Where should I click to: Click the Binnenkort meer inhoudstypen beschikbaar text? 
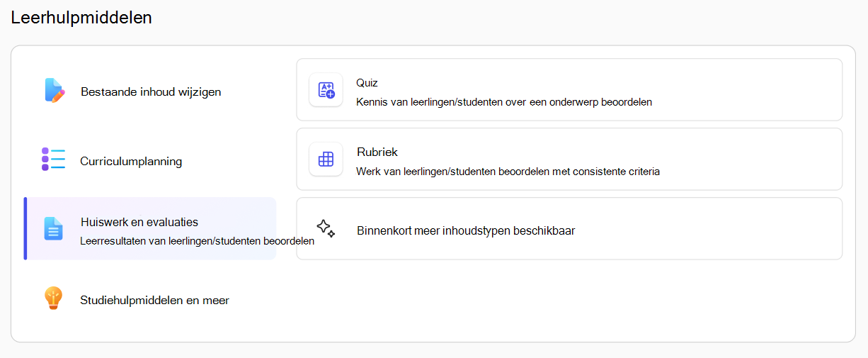click(466, 230)
